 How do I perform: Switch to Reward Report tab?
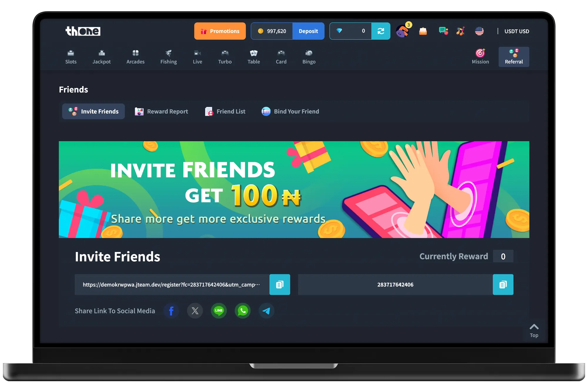coord(161,111)
